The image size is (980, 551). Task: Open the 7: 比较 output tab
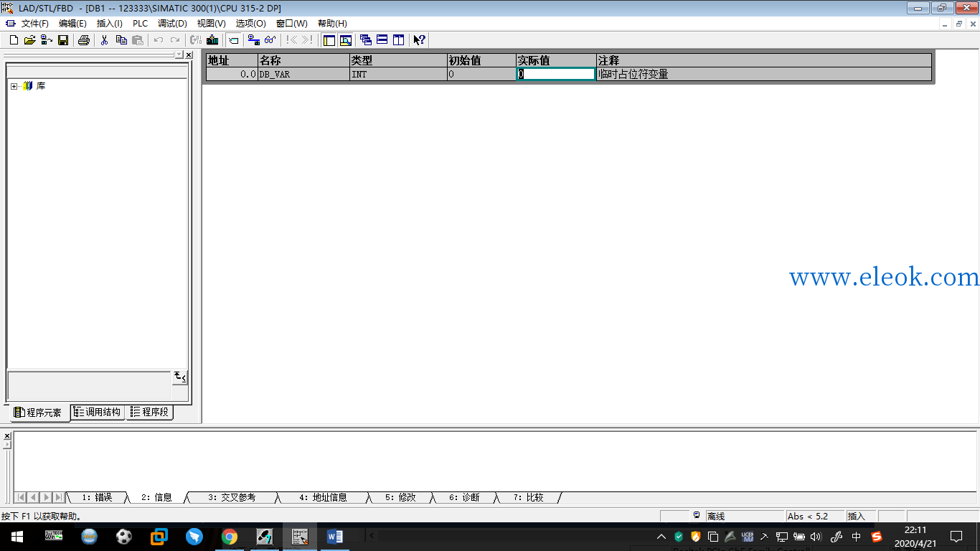pyautogui.click(x=529, y=497)
